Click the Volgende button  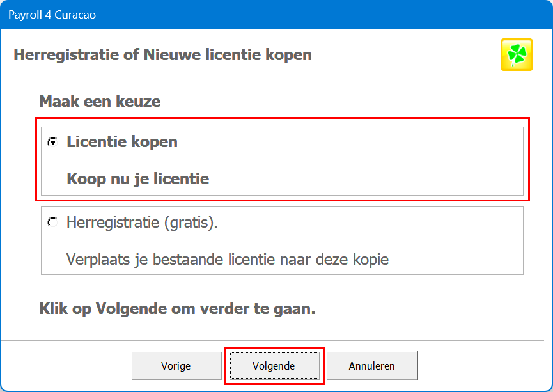click(274, 366)
